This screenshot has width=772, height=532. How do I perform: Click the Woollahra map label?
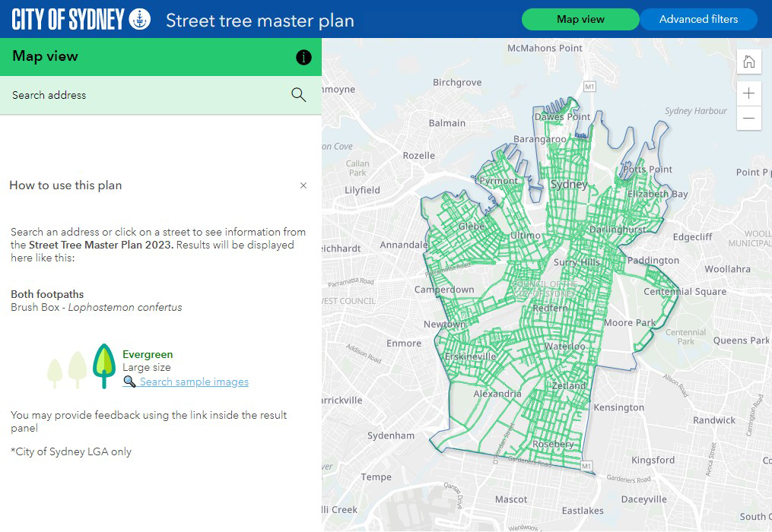(728, 269)
